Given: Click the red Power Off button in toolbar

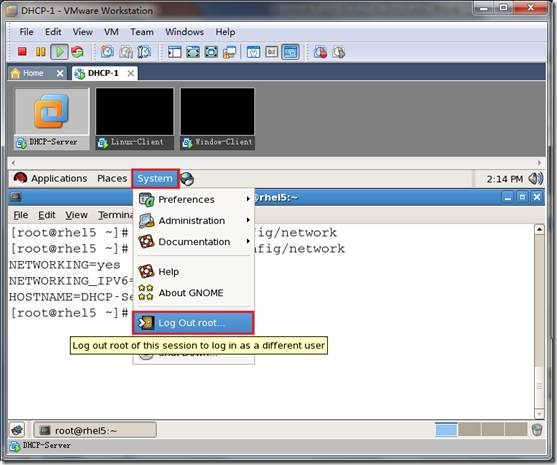Looking at the screenshot, I should click(22, 52).
